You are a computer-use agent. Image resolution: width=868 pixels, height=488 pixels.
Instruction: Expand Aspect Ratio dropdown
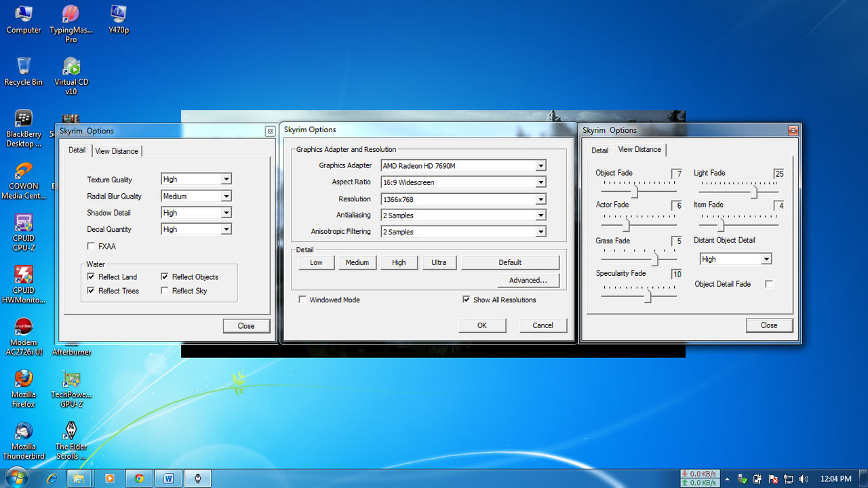point(463,182)
